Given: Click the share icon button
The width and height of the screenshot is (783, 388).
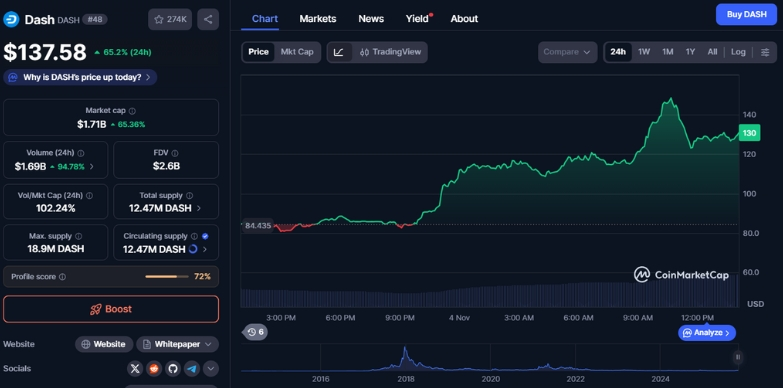Looking at the screenshot, I should (208, 19).
